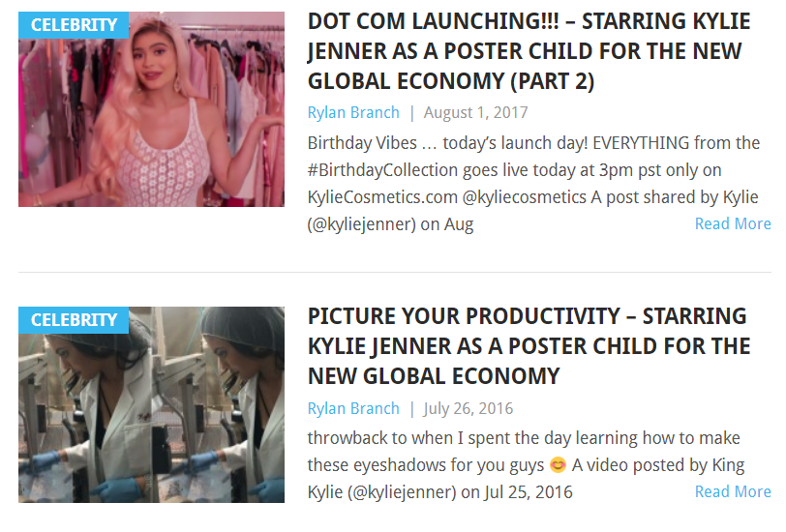786x532 pixels.
Task: Click the July 26, 2016 date
Action: [469, 408]
